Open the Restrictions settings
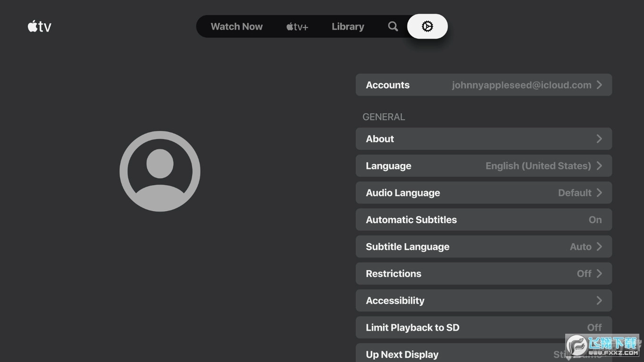Image resolution: width=644 pixels, height=362 pixels. [x=484, y=273]
